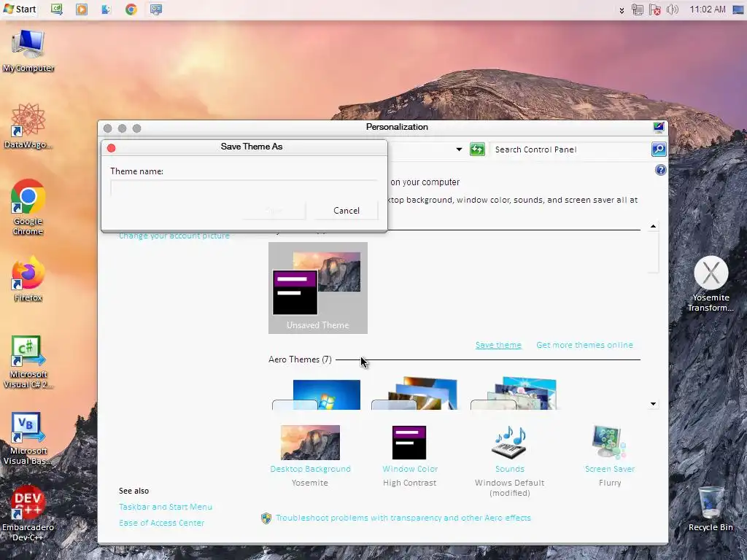Click the Personalization title bar monitor icon
This screenshot has height=560, width=747.
[x=659, y=127]
